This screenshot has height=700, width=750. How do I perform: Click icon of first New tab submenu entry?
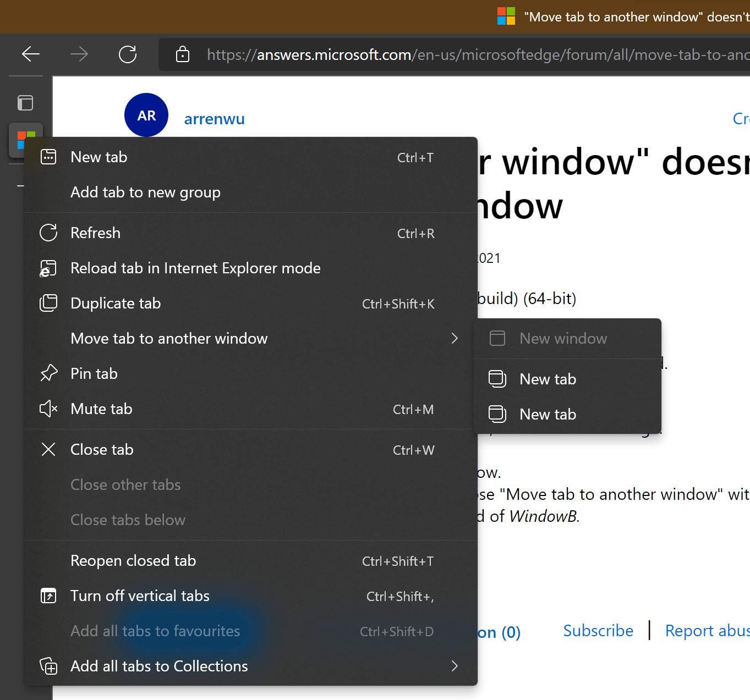(497, 379)
